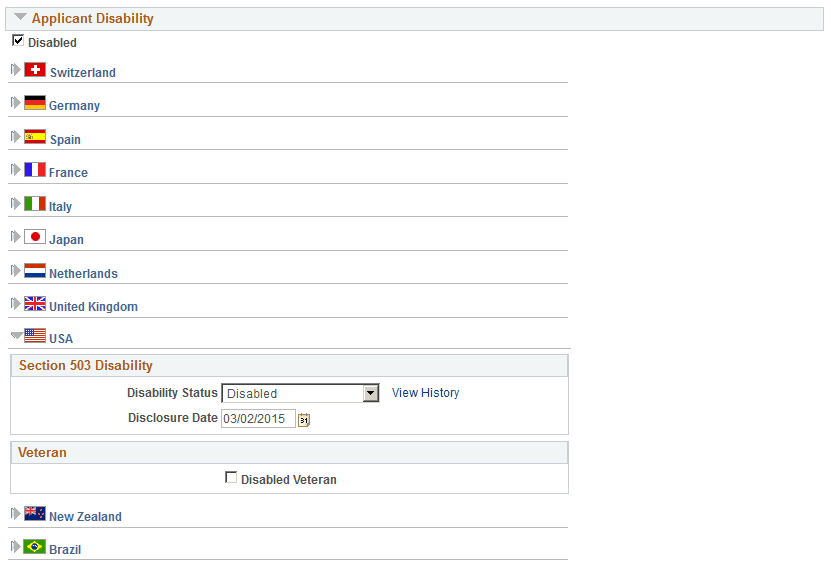This screenshot has width=831, height=566.
Task: Expand the New Zealand section arrow
Action: pos(15,513)
